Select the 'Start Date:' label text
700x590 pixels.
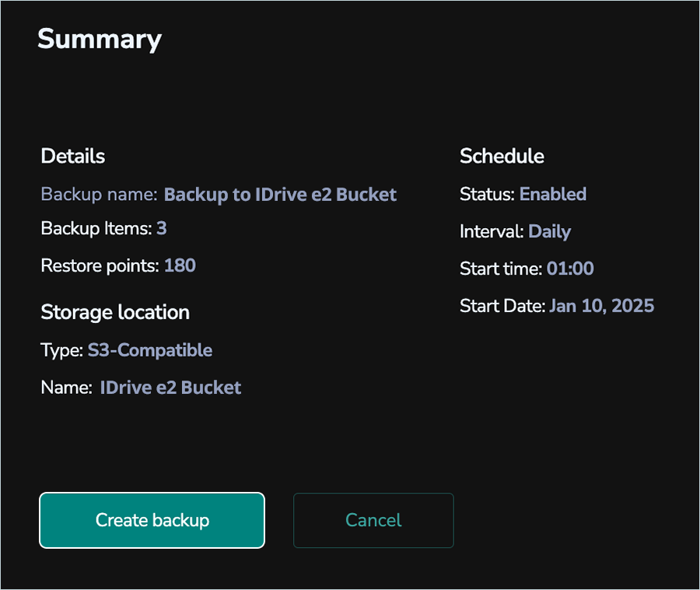[502, 306]
